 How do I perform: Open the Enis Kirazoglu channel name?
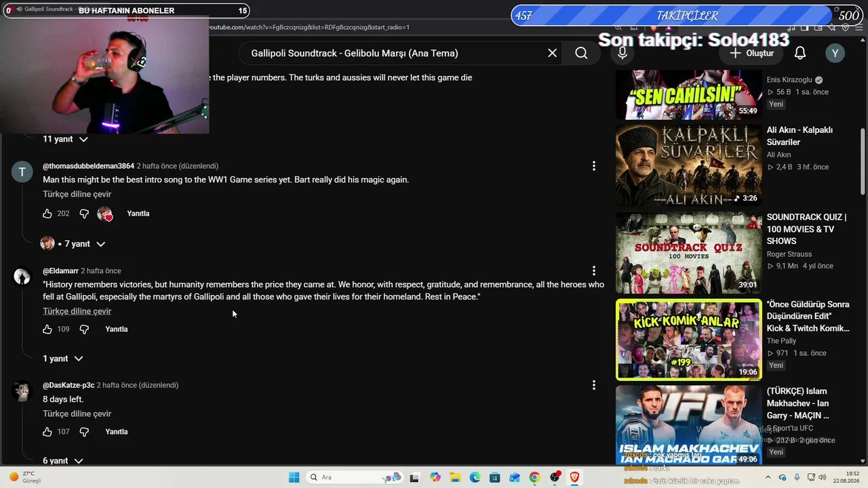click(x=789, y=80)
